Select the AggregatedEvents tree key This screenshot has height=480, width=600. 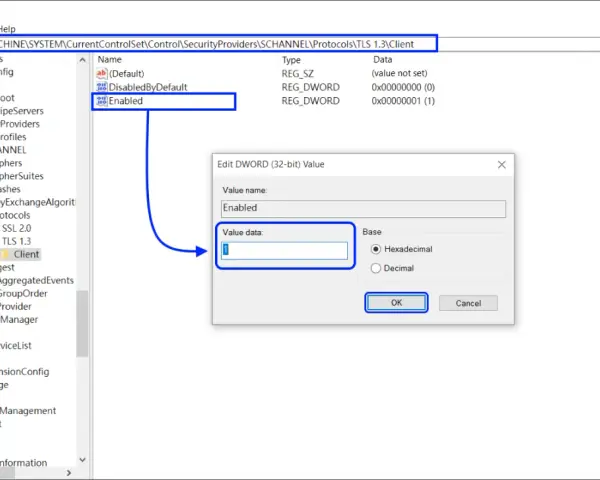click(x=36, y=280)
